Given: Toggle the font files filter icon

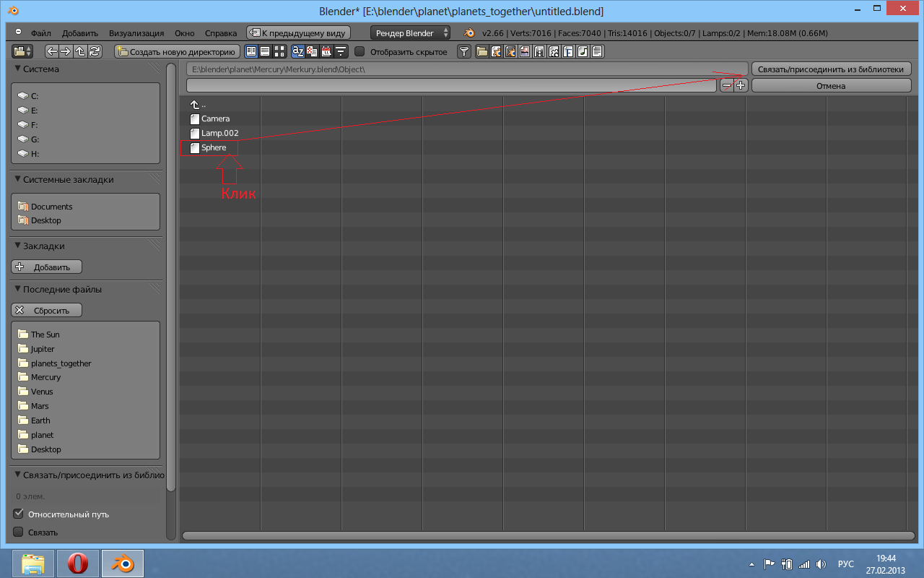Looking at the screenshot, I should pyautogui.click(x=568, y=51).
